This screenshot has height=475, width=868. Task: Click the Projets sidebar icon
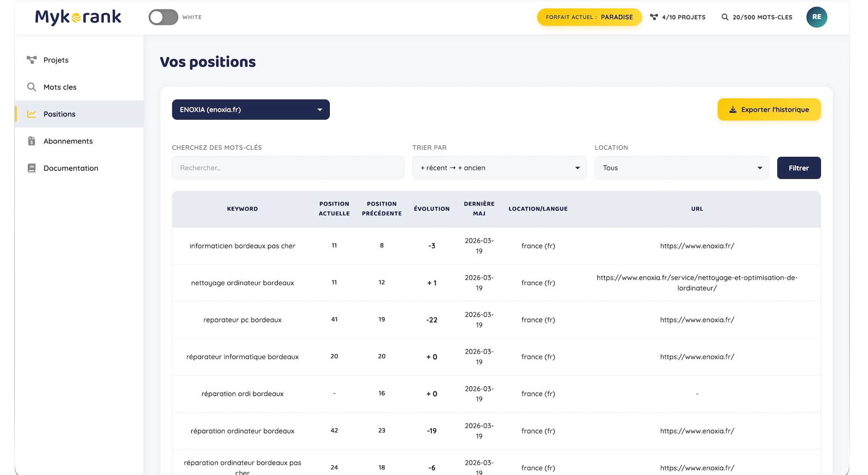[x=31, y=60]
